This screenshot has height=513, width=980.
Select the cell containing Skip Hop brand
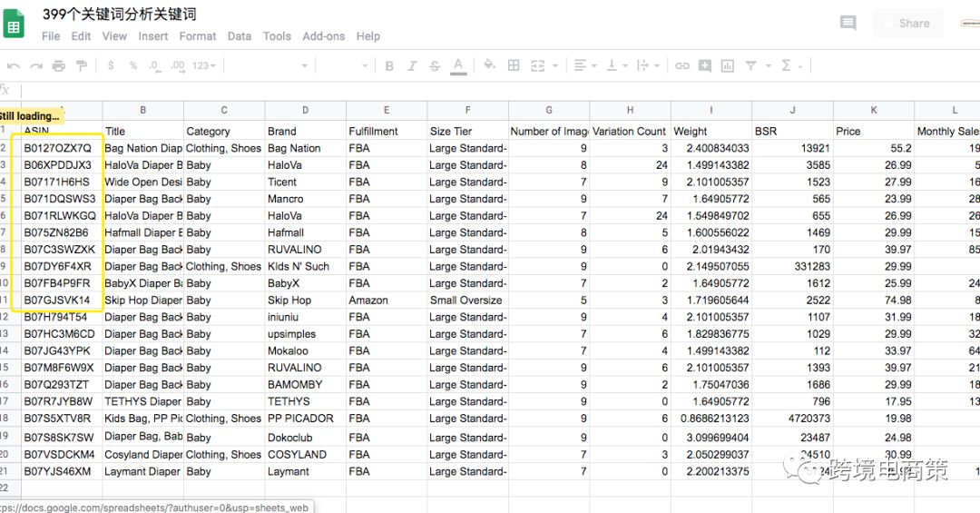305,301
